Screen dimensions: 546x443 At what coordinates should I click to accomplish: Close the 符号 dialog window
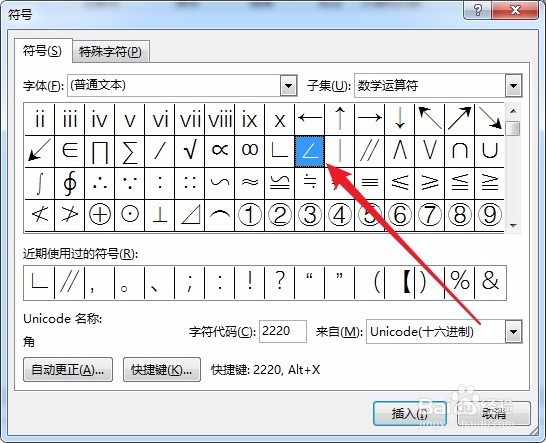point(516,10)
